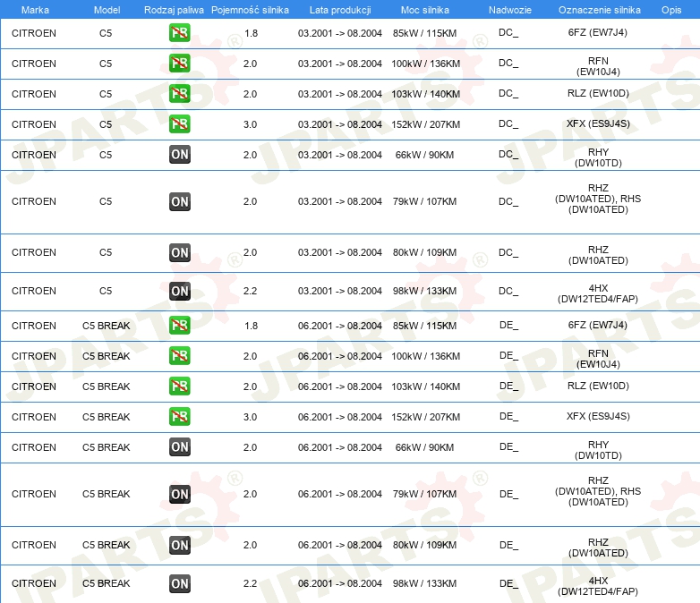Click the PB icon in C5 BREAK 100kW row
This screenshot has height=603, width=700.
(x=180, y=356)
